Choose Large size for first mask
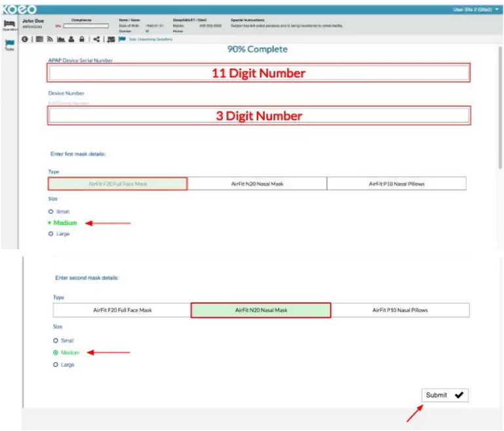This screenshot has height=431, width=504. [x=59, y=234]
